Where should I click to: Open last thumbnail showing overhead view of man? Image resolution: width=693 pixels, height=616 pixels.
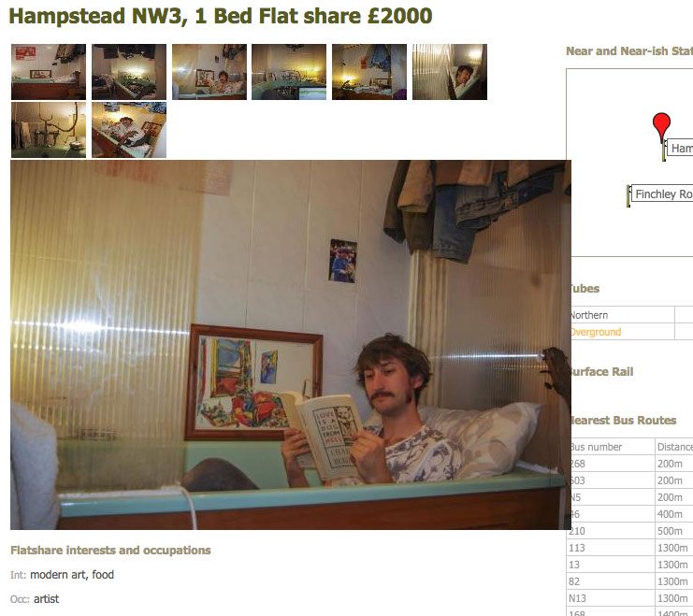[129, 130]
